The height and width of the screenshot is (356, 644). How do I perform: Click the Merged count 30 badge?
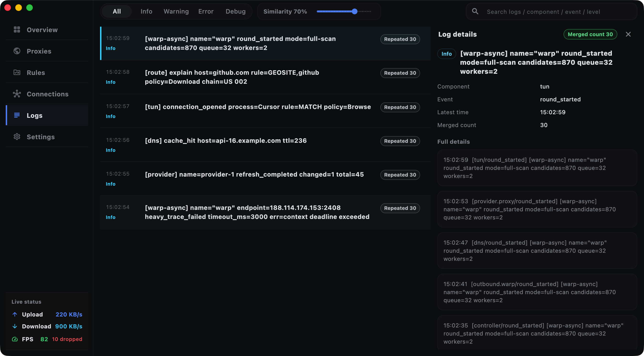tap(590, 34)
